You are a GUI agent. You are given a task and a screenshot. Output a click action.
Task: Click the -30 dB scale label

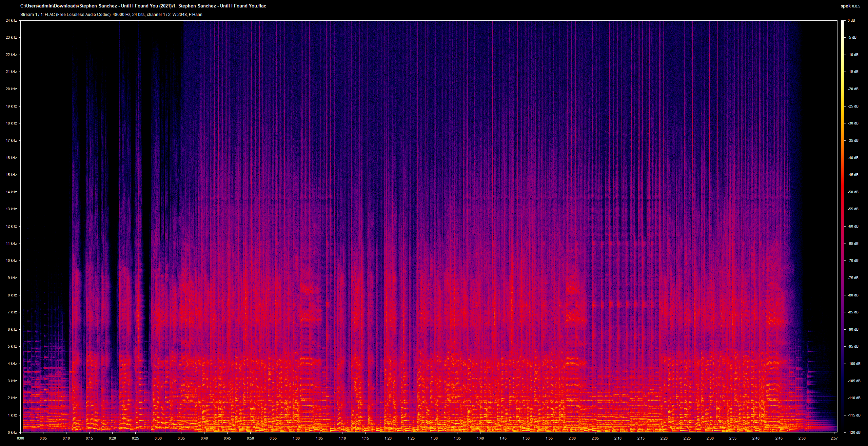point(853,123)
